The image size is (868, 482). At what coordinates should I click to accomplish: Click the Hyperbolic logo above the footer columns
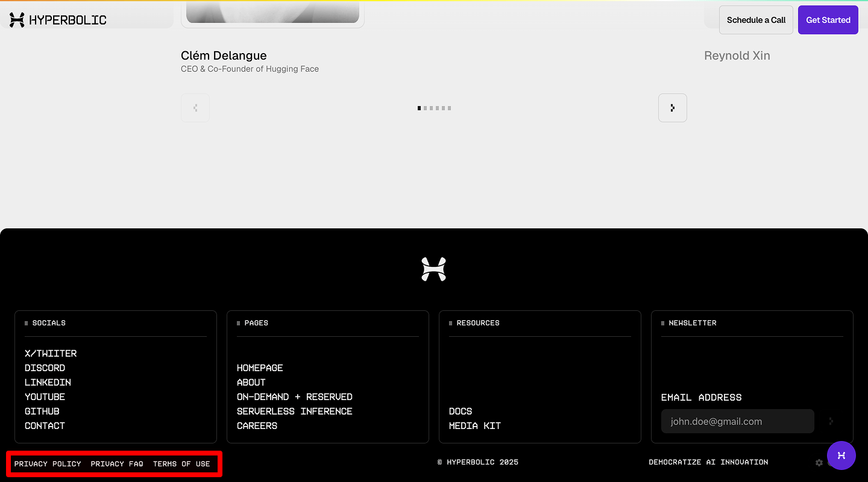(434, 269)
